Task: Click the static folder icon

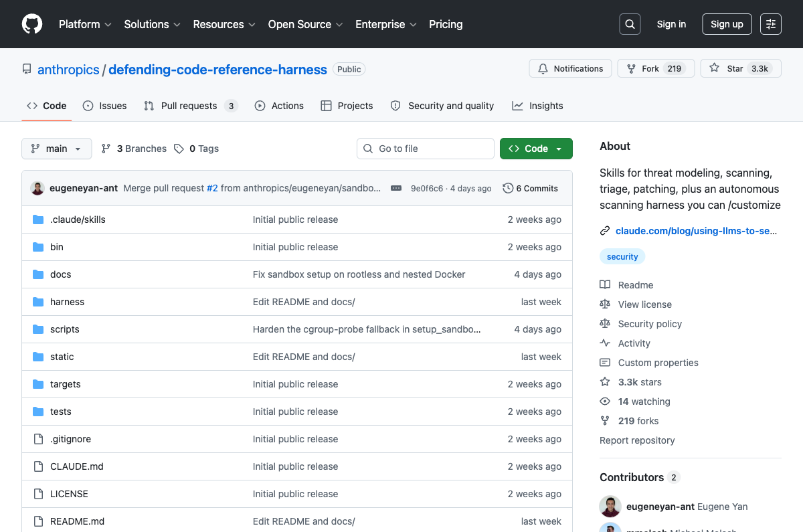Action: tap(38, 357)
